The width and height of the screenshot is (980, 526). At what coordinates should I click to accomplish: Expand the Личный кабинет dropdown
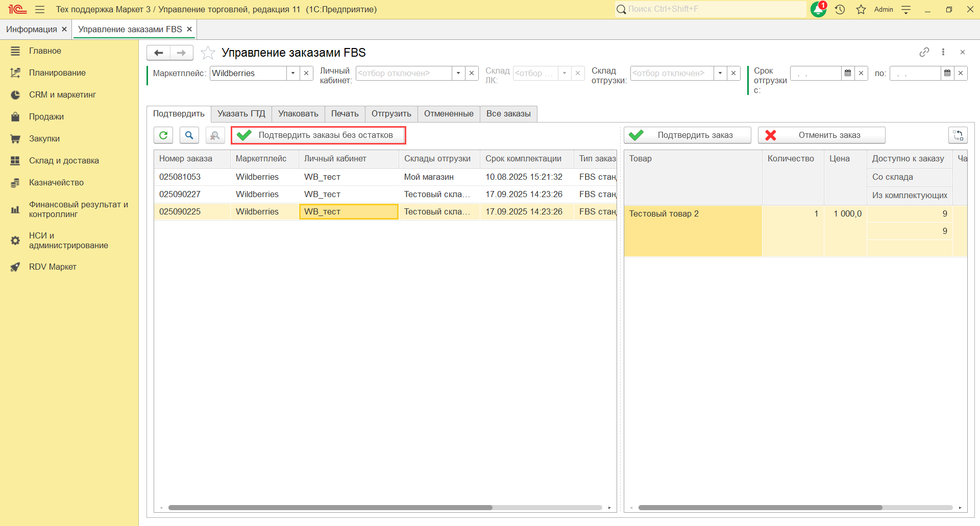pyautogui.click(x=458, y=73)
